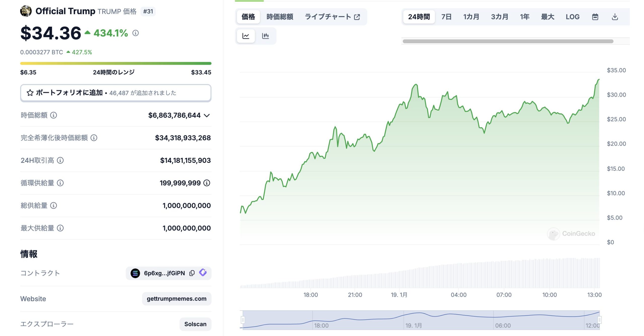This screenshot has height=336, width=644.
Task: Click info icon beside 時価総額 label
Action: (54, 115)
